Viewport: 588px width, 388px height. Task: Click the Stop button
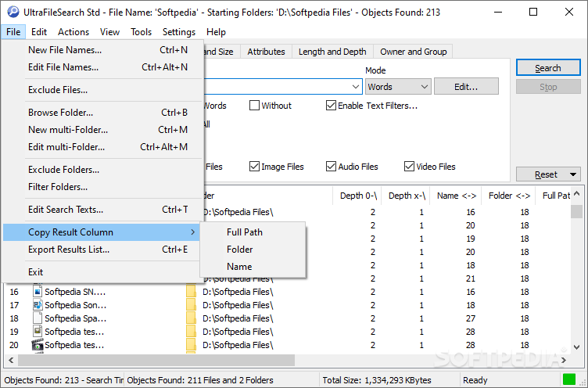(548, 87)
